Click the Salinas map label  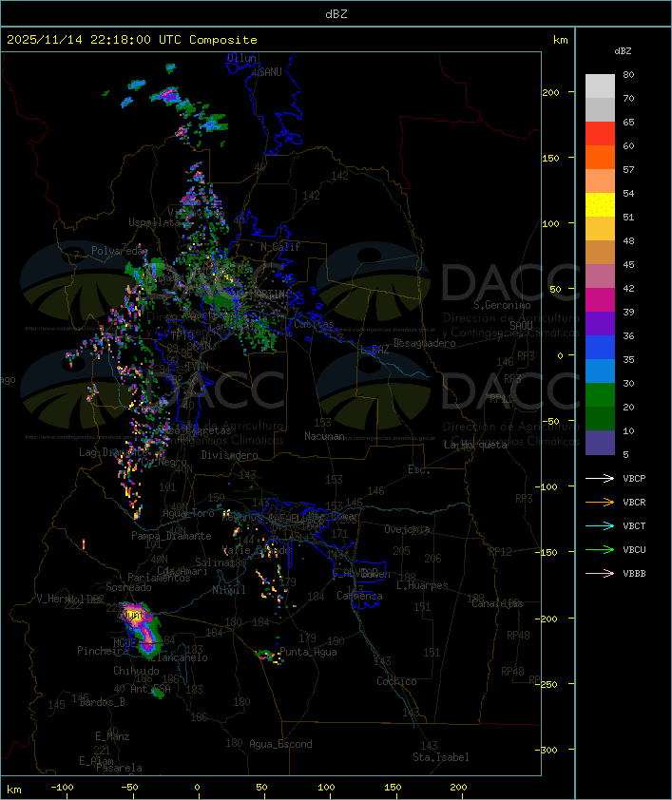[215, 562]
